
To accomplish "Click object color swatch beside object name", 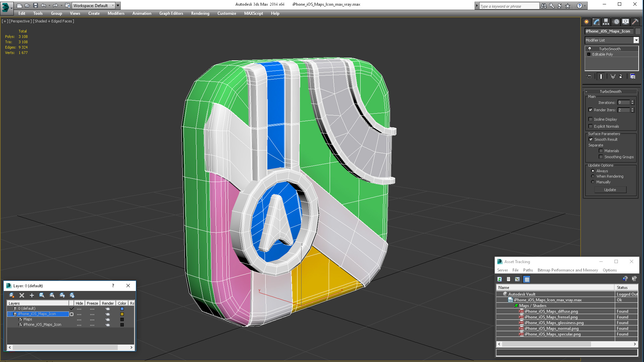I will tap(638, 31).
